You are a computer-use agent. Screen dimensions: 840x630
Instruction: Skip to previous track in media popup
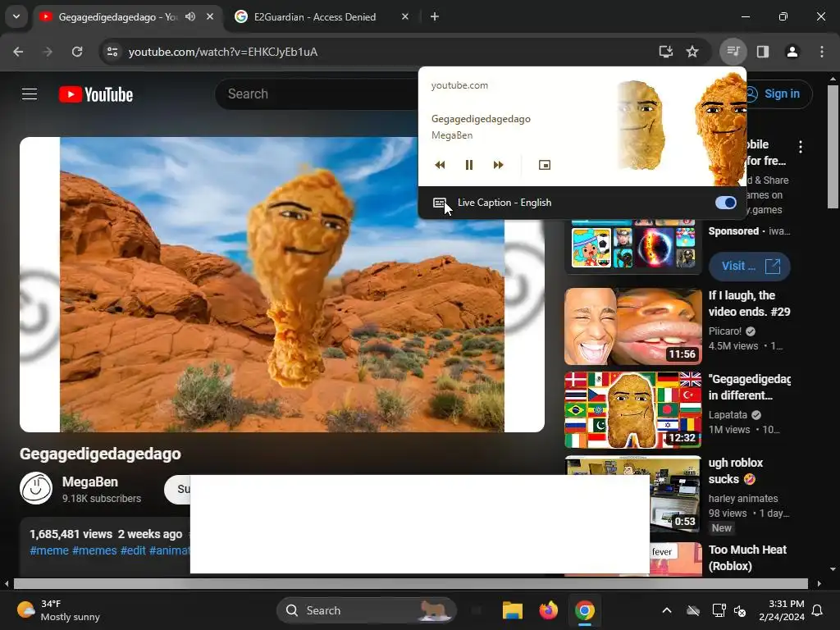click(440, 165)
